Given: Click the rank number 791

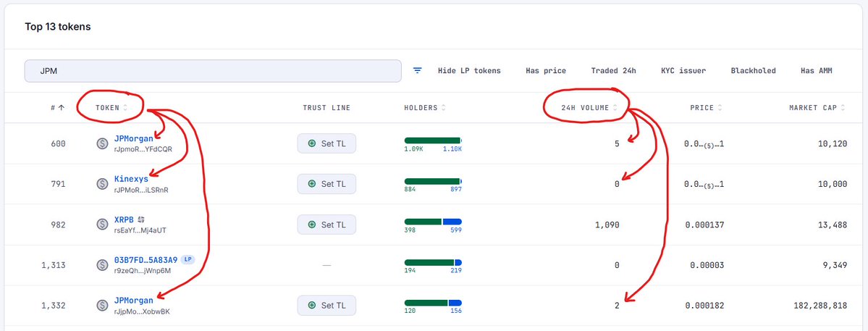Looking at the screenshot, I should (x=57, y=184).
